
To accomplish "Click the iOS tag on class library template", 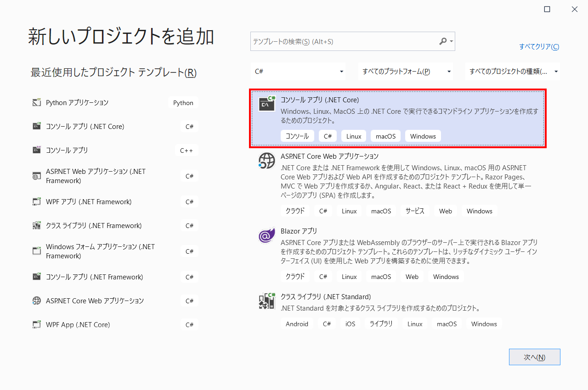I will [x=351, y=324].
